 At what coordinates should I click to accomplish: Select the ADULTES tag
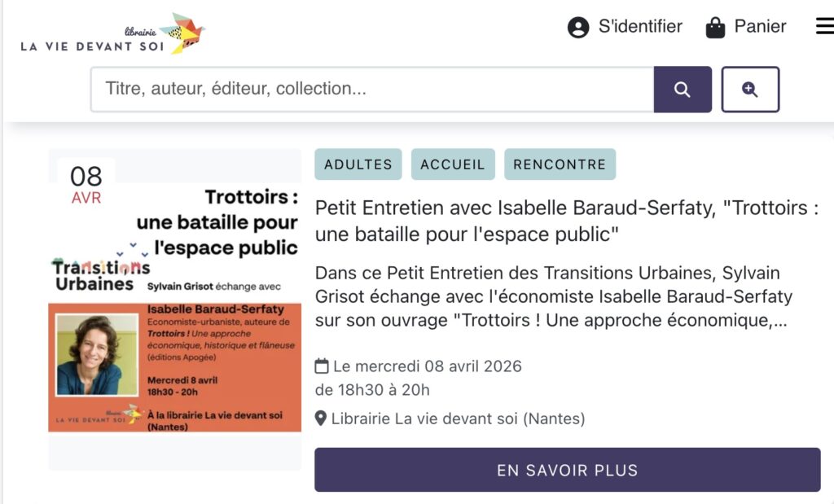[x=358, y=164]
